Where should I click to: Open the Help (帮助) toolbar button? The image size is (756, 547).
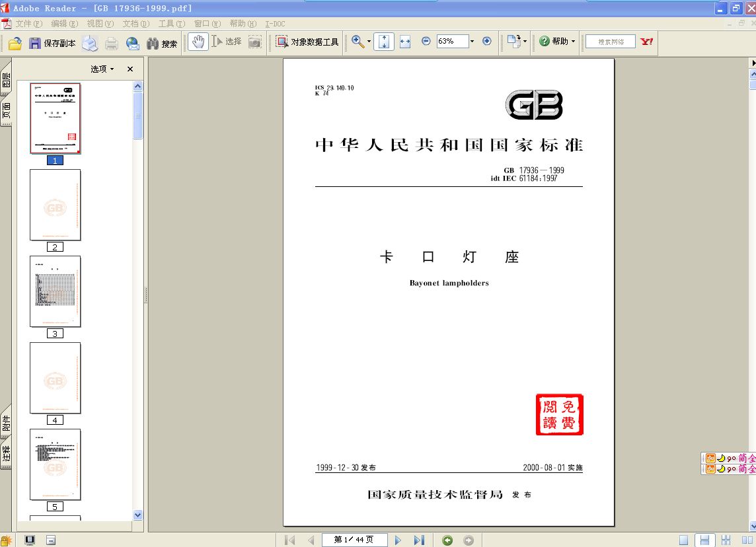coord(554,42)
